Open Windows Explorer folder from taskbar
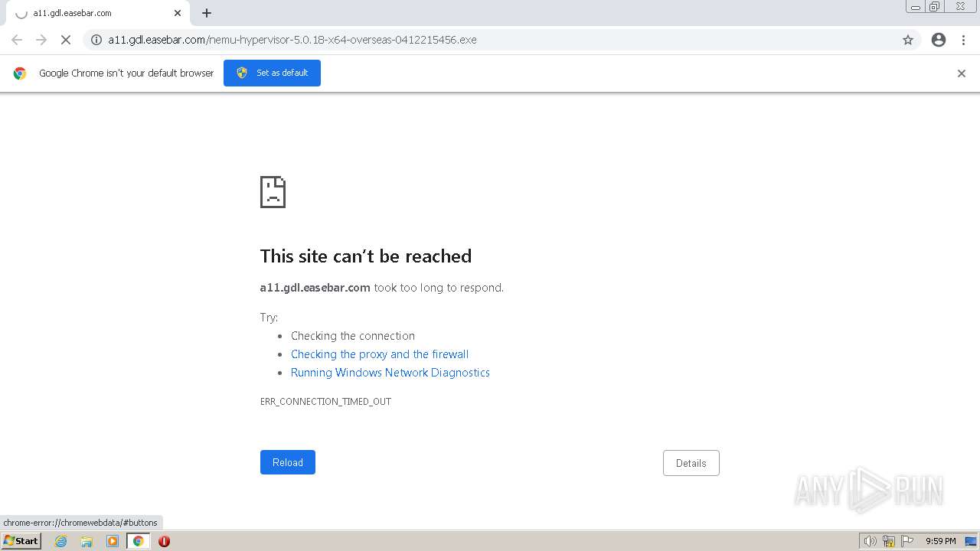 click(87, 541)
